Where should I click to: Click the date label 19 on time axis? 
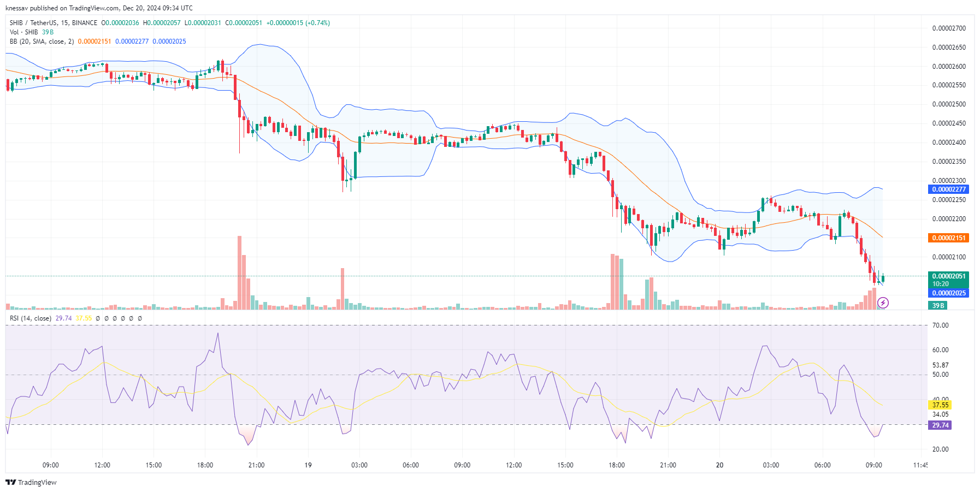click(308, 465)
